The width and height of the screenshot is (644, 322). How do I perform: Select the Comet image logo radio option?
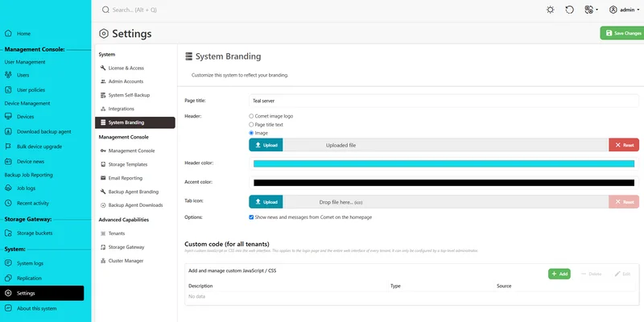(251, 116)
